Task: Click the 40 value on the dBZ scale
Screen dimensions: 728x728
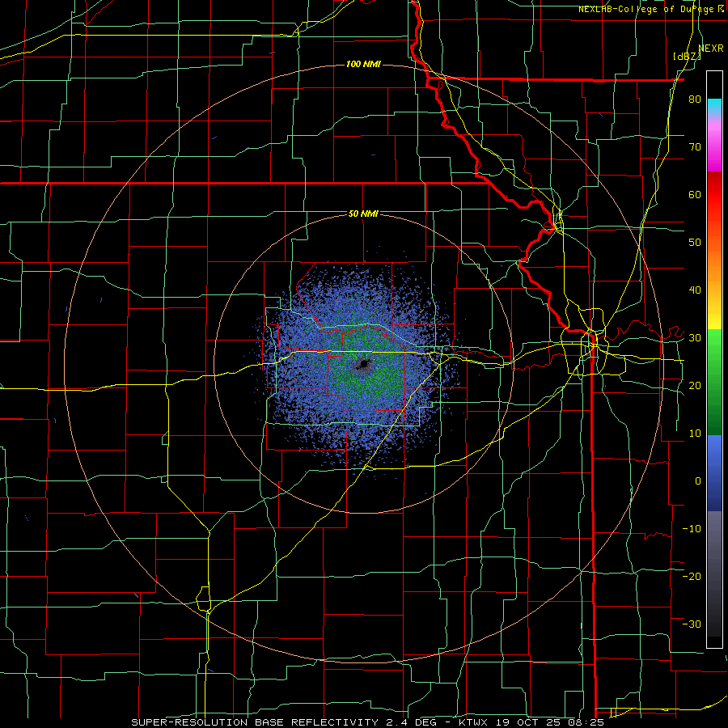Action: click(x=695, y=290)
